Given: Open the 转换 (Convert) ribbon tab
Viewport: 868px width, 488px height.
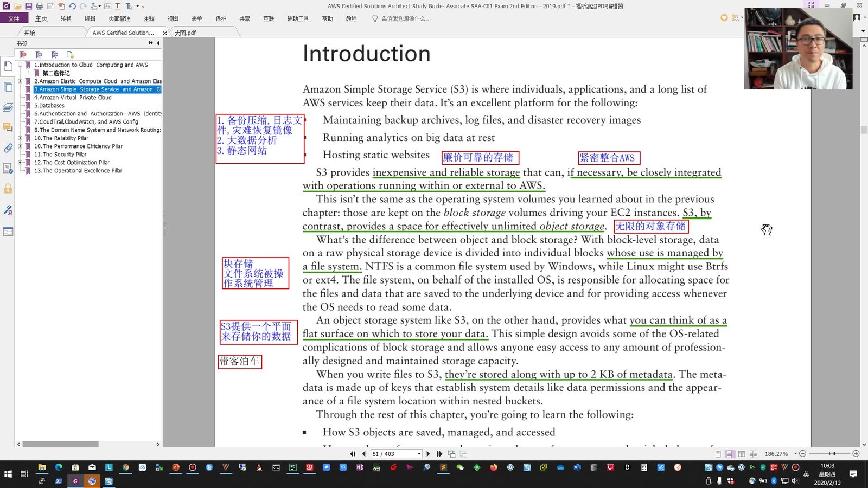Looking at the screenshot, I should [x=66, y=18].
